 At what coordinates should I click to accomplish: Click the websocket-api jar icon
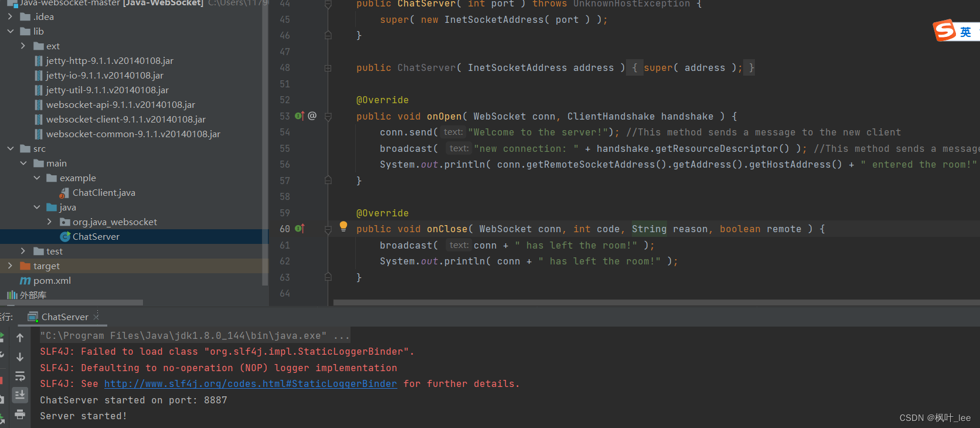click(x=39, y=104)
